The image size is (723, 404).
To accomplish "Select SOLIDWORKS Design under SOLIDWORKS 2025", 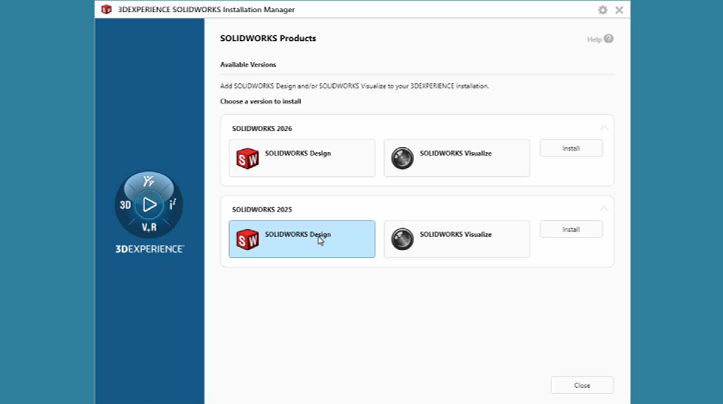I will [302, 239].
